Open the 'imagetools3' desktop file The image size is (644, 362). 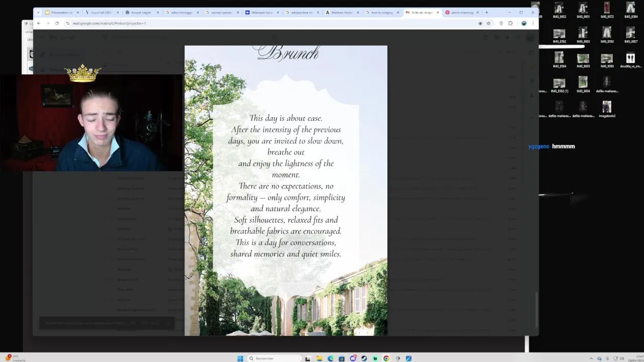607,110
